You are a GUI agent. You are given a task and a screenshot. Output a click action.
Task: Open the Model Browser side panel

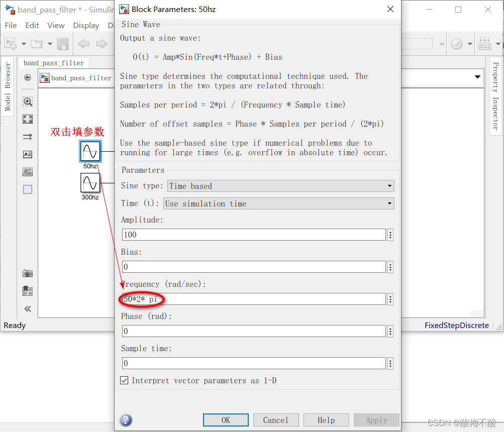8,87
